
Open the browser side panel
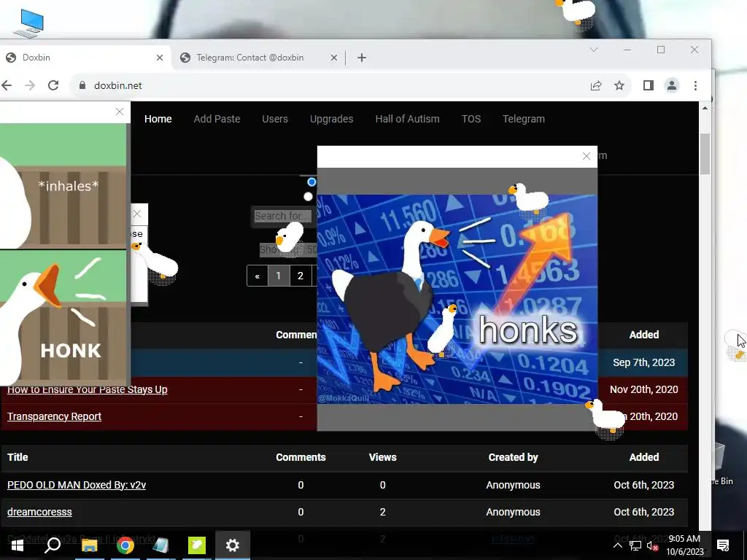[648, 85]
